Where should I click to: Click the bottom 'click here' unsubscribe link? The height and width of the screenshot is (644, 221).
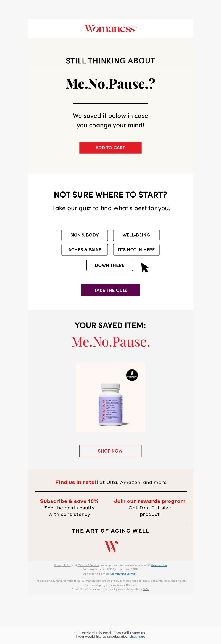pyautogui.click(x=137, y=636)
